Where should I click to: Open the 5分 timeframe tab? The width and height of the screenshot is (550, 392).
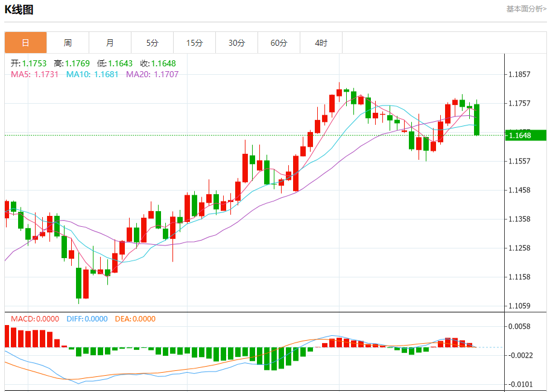coord(152,43)
